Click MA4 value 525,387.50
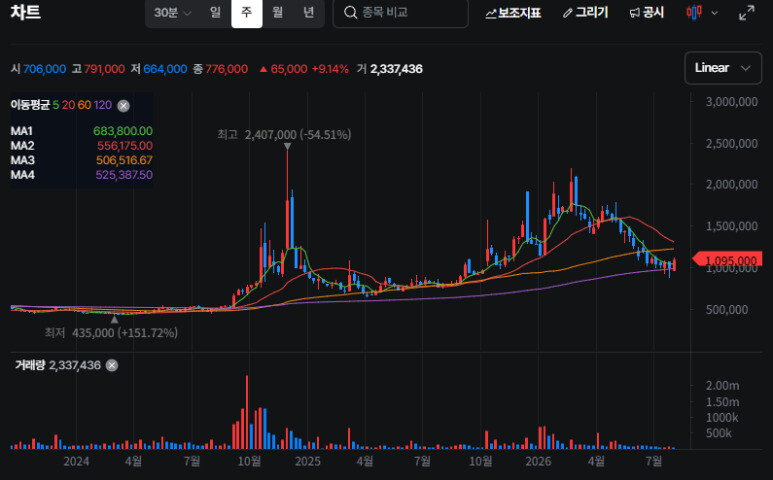The height and width of the screenshot is (480, 773). 124,175
